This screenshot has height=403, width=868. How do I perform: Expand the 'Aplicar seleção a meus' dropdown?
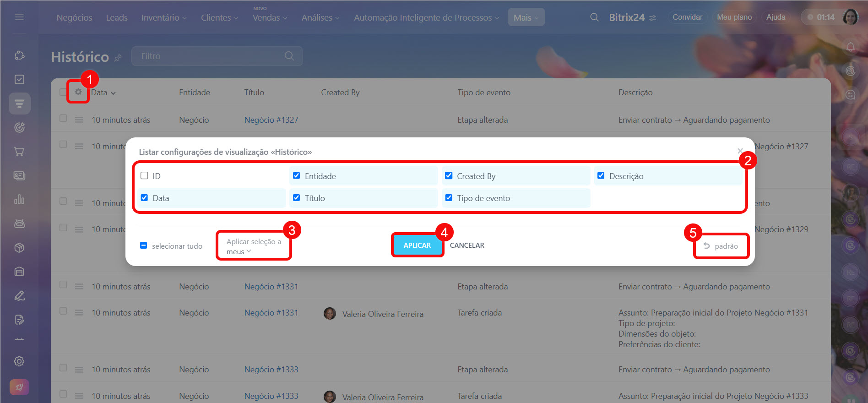253,246
